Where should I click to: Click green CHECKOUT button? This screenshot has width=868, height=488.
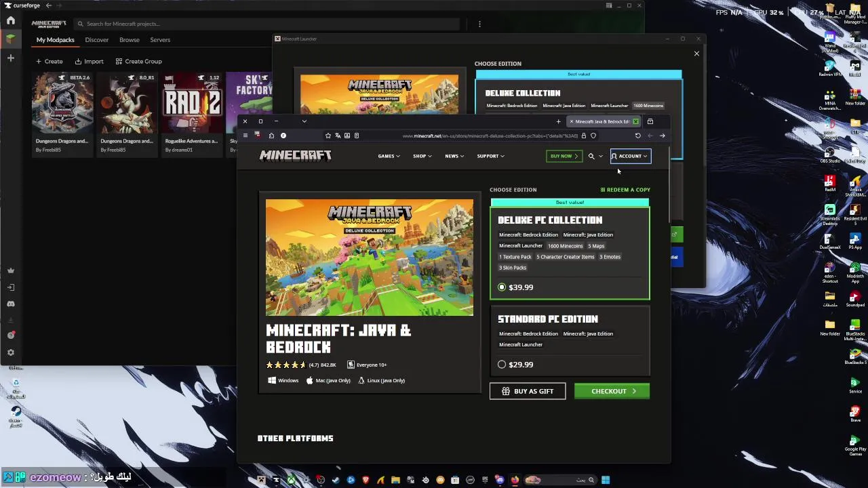pos(612,391)
